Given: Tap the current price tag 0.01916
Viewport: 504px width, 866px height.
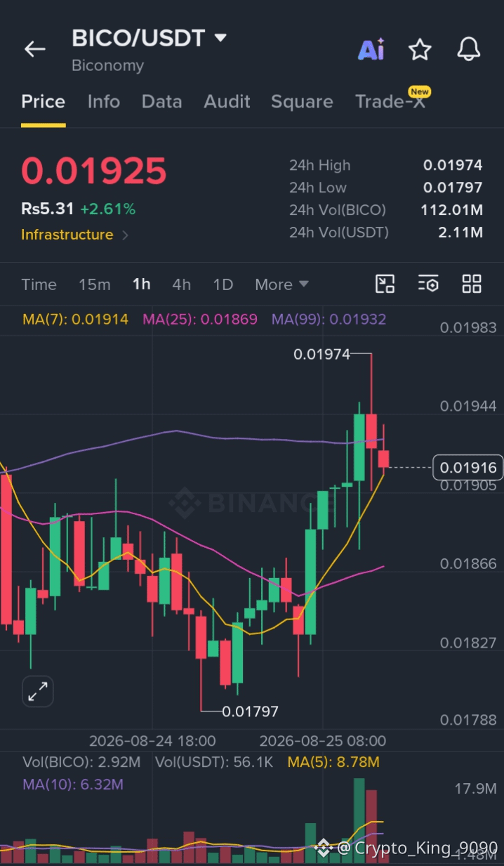Looking at the screenshot, I should point(467,468).
